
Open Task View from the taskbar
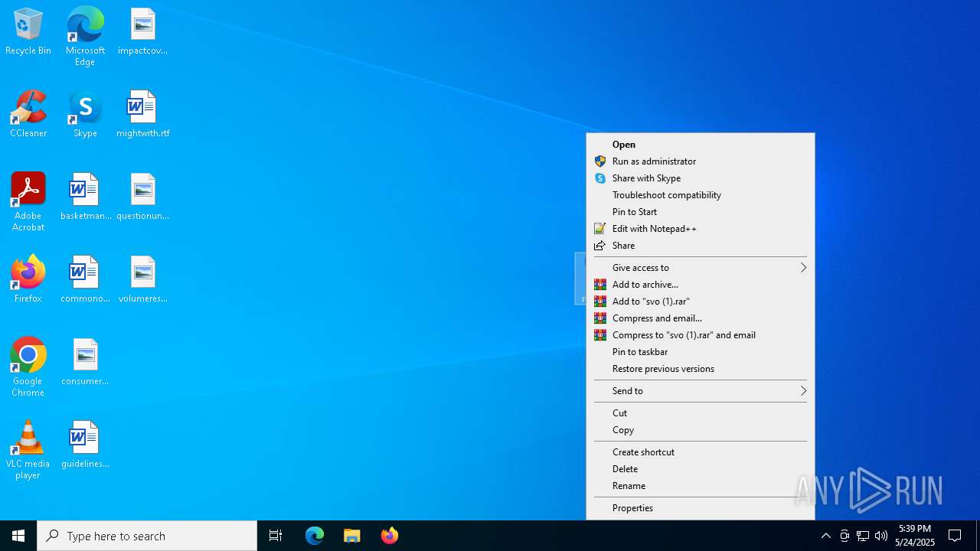click(276, 536)
